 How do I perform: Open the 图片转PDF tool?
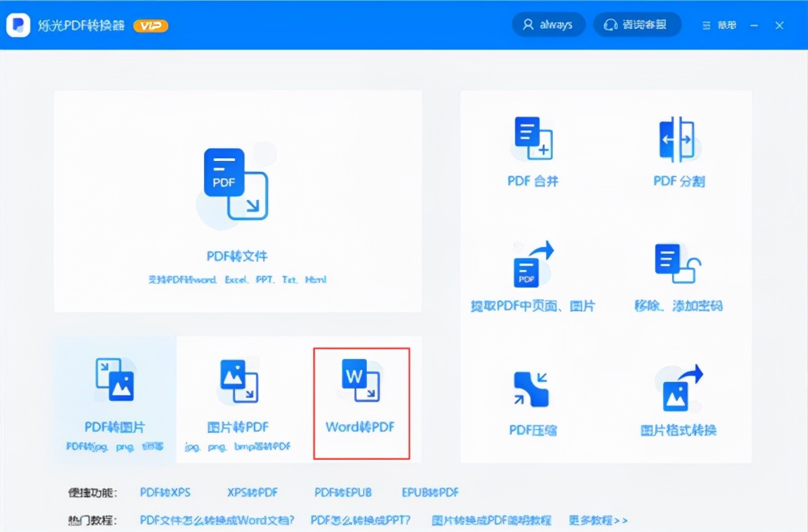tap(240, 397)
